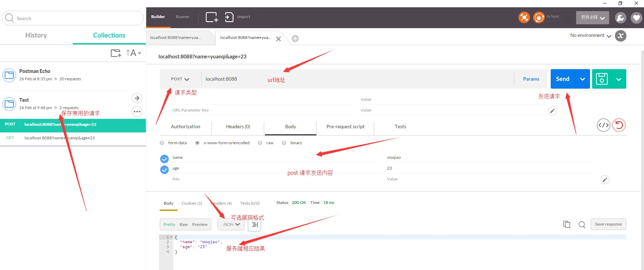Create a new collection folder icon
Screen dimensions: 644x270
[116, 53]
